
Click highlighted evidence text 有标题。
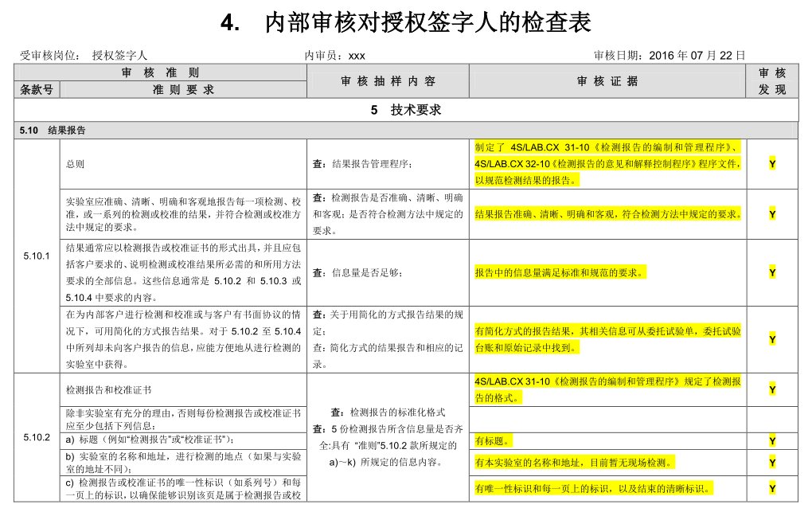coord(494,441)
